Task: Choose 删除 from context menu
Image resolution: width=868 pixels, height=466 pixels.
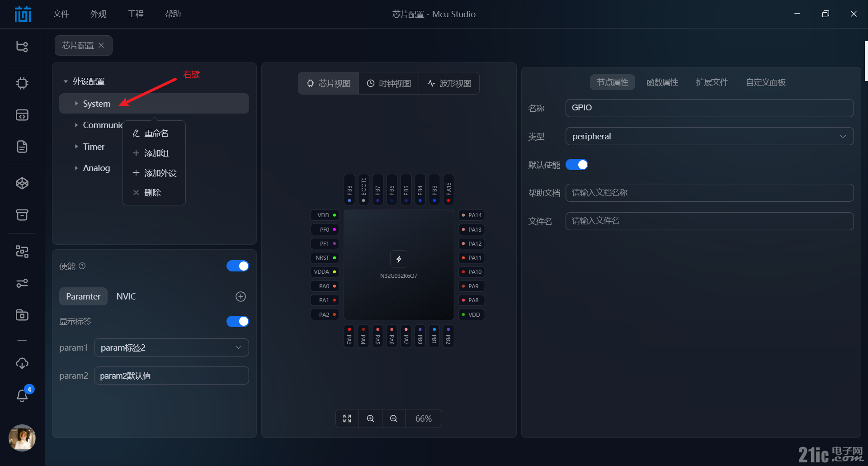Action: [154, 193]
